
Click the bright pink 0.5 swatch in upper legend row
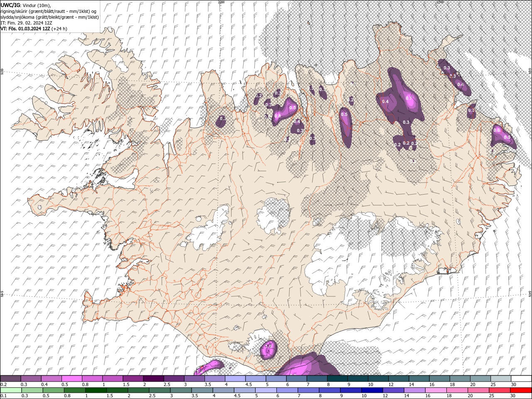pyautogui.click(x=71, y=379)
